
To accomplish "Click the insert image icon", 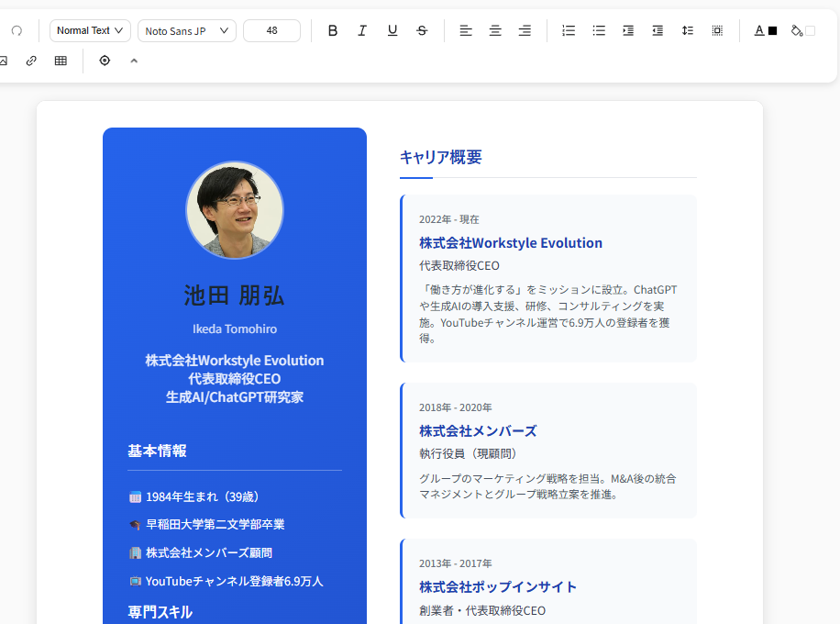I will tap(3, 61).
